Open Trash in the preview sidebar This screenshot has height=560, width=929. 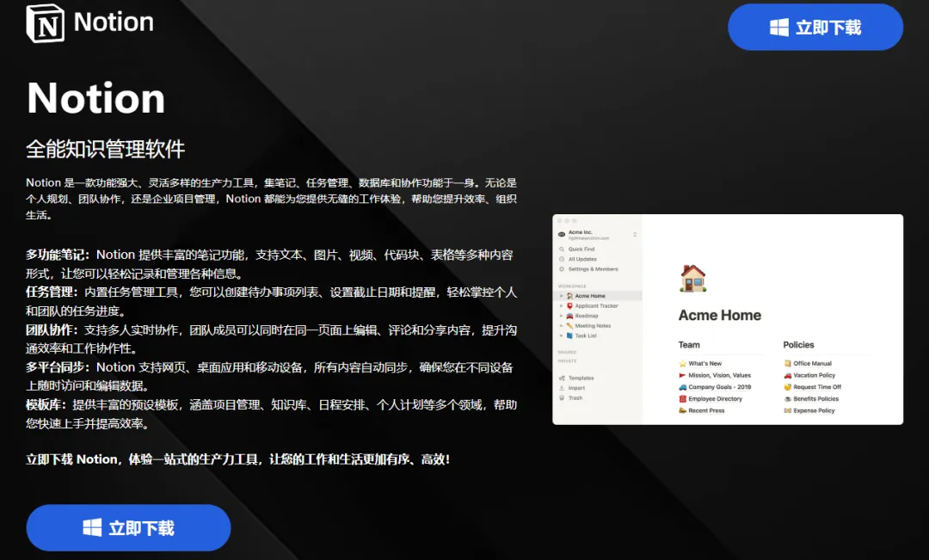coord(570,398)
